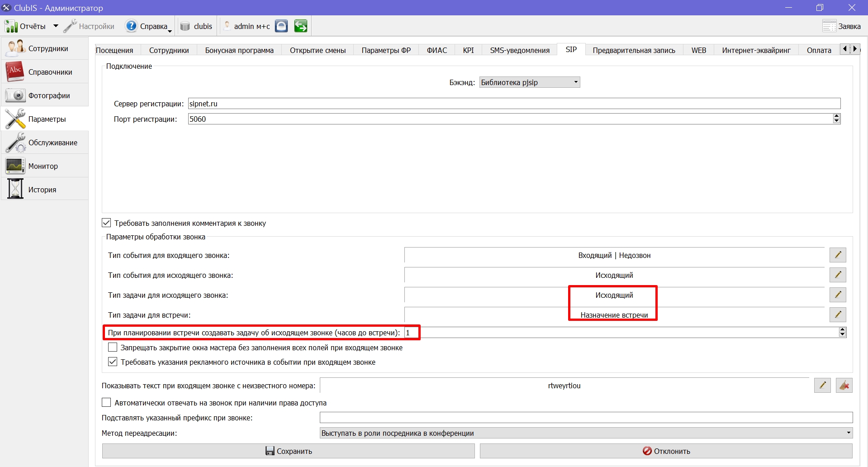868x467 pixels.
Task: Switch to the Сотрудники tab
Action: coord(169,50)
